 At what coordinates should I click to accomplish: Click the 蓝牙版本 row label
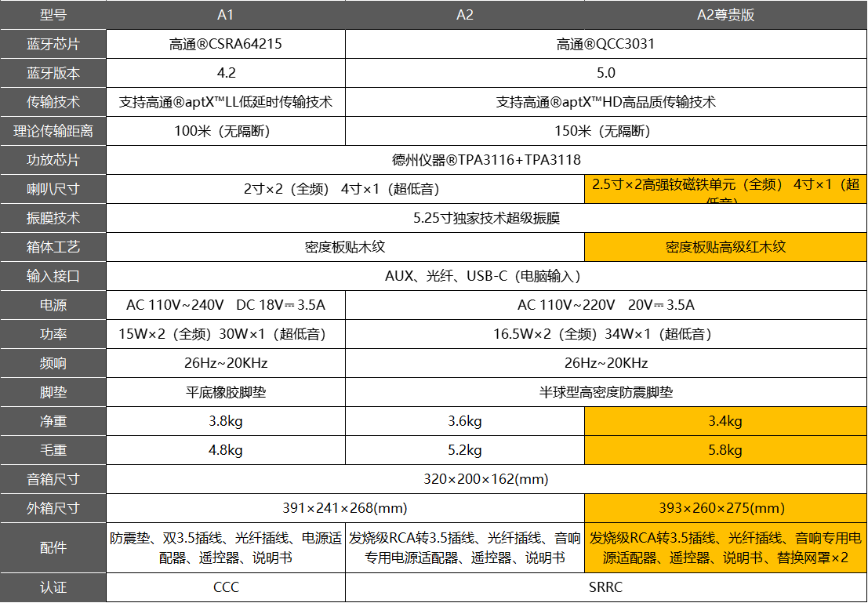click(53, 73)
